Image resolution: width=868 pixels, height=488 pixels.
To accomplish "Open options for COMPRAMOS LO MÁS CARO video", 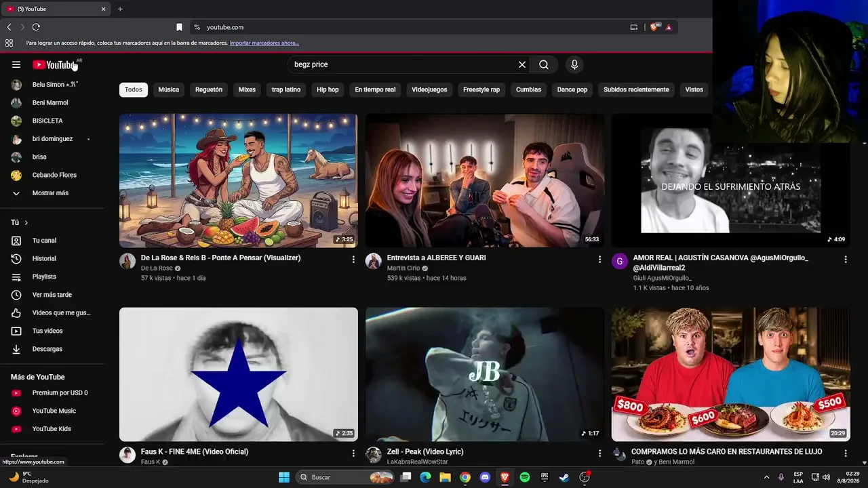I will (x=846, y=453).
